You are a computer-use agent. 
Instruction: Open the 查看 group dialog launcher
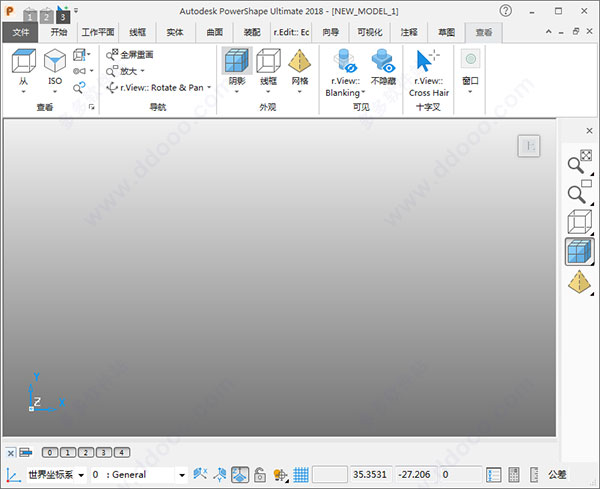[x=91, y=107]
